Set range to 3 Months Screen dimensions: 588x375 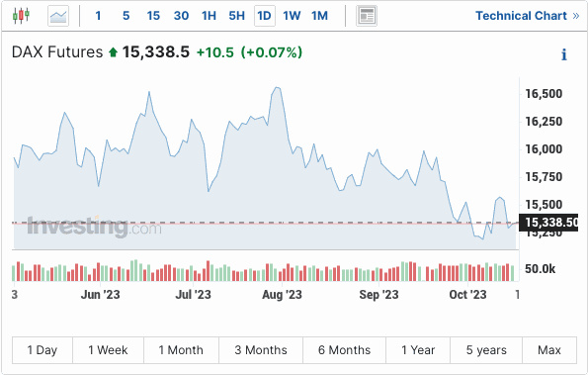coord(261,350)
